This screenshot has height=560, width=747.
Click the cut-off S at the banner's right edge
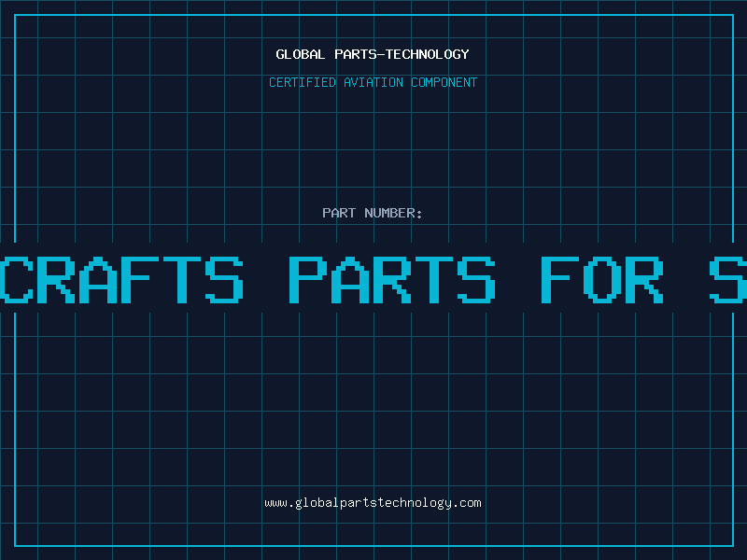[728, 279]
